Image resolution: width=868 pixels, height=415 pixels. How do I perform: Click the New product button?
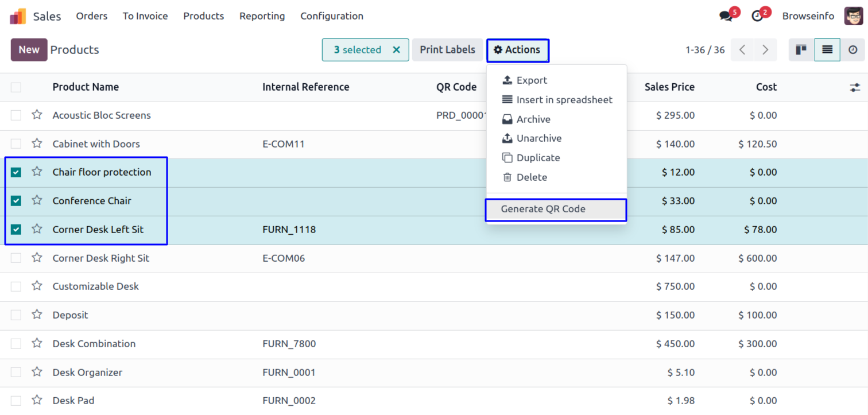(x=29, y=50)
